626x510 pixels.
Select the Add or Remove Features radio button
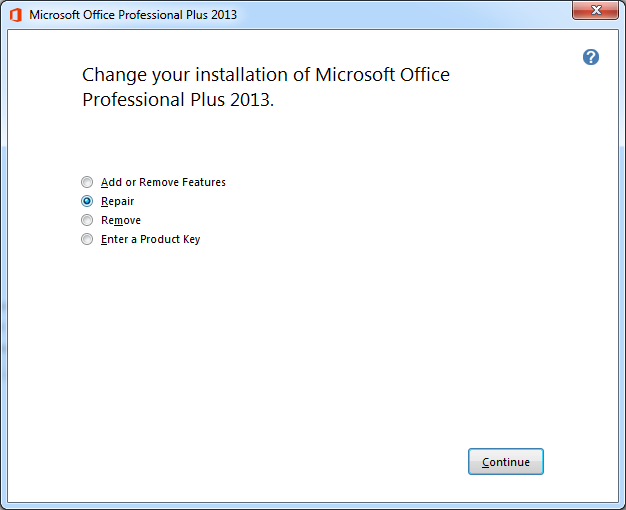[x=87, y=182]
